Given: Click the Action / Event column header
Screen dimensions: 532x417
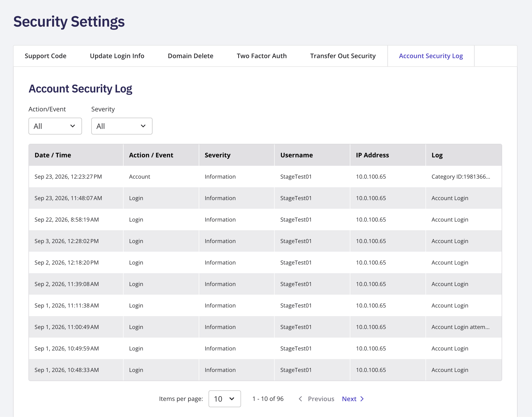Looking at the screenshot, I should tap(161, 155).
